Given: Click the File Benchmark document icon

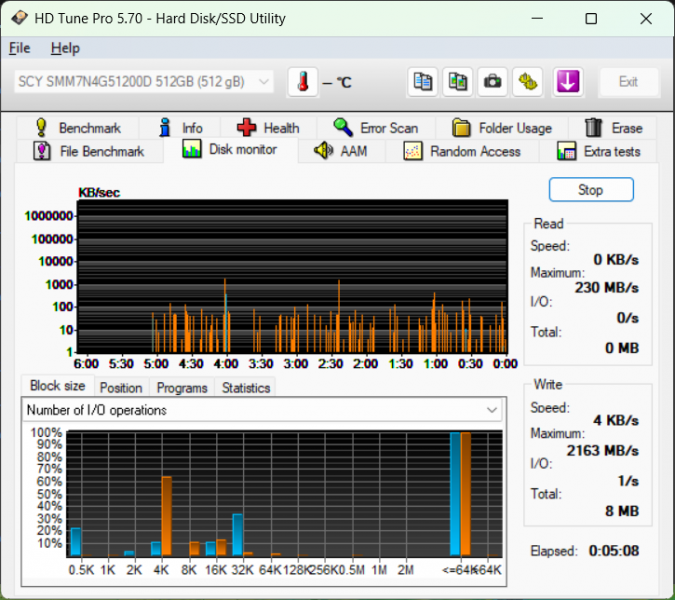Looking at the screenshot, I should tap(42, 151).
